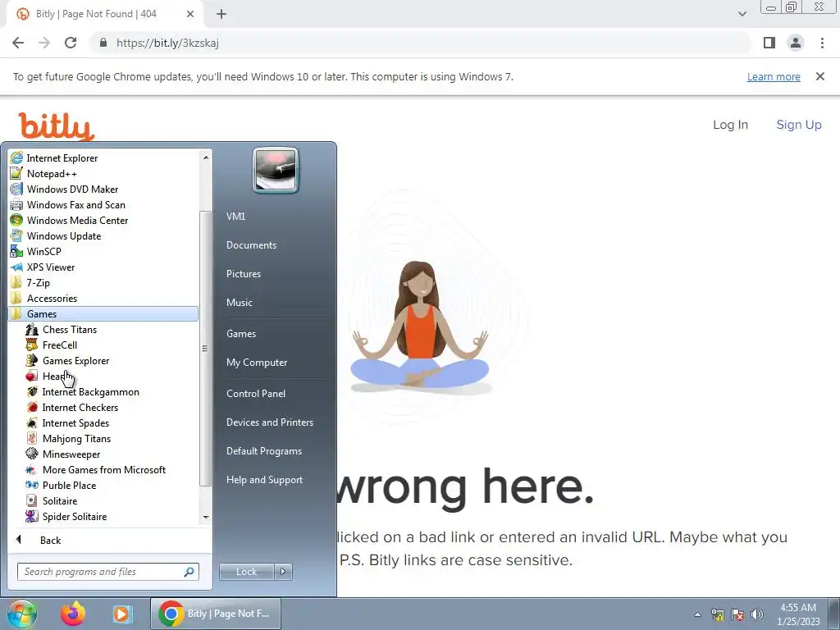Go back in Chrome

coord(18,43)
